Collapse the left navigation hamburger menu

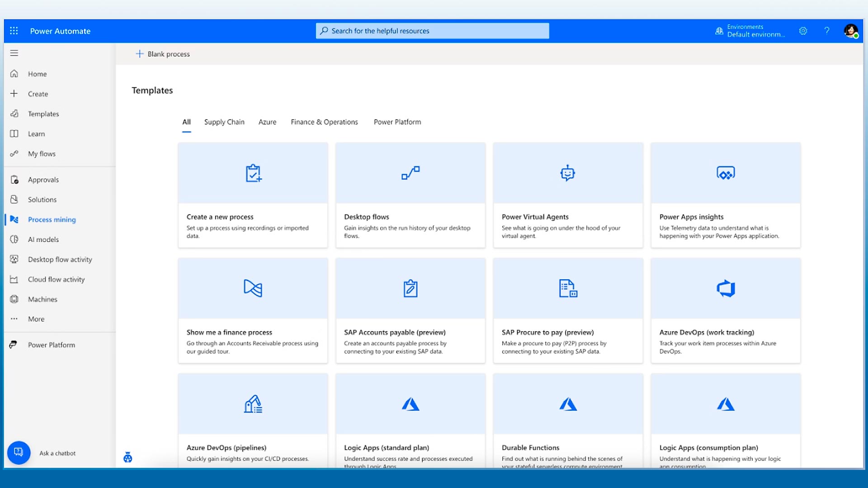coord(14,53)
